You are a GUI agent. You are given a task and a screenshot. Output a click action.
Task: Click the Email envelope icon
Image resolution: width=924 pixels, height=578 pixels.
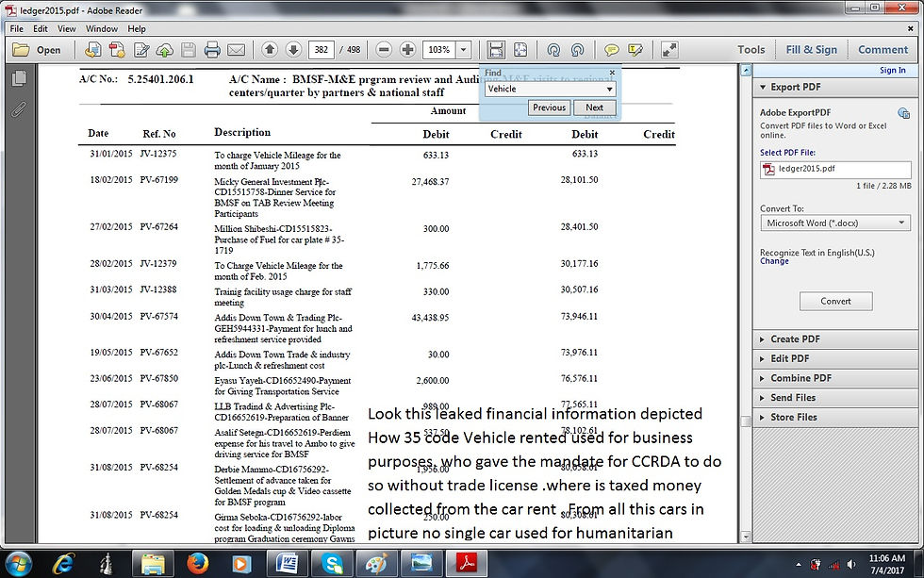[x=237, y=50]
